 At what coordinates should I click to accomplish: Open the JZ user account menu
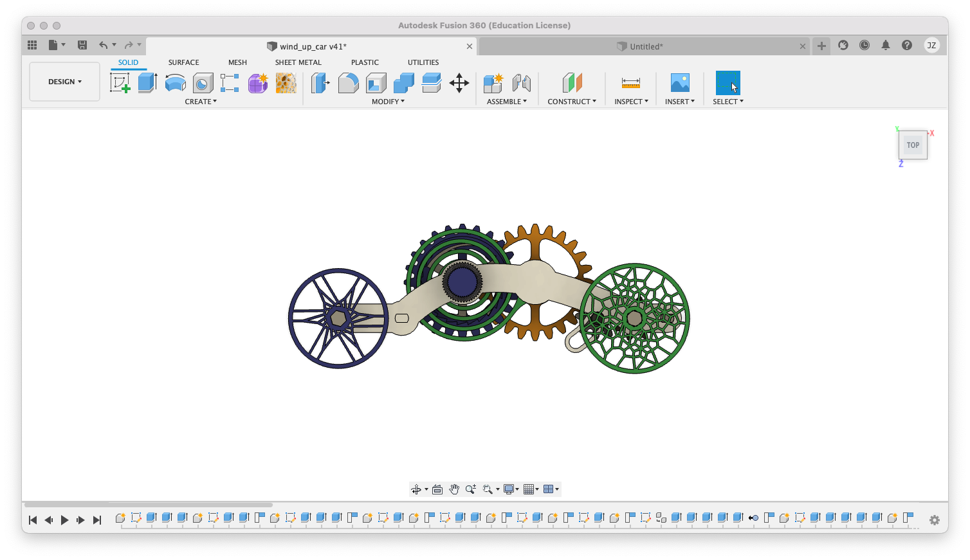point(931,45)
